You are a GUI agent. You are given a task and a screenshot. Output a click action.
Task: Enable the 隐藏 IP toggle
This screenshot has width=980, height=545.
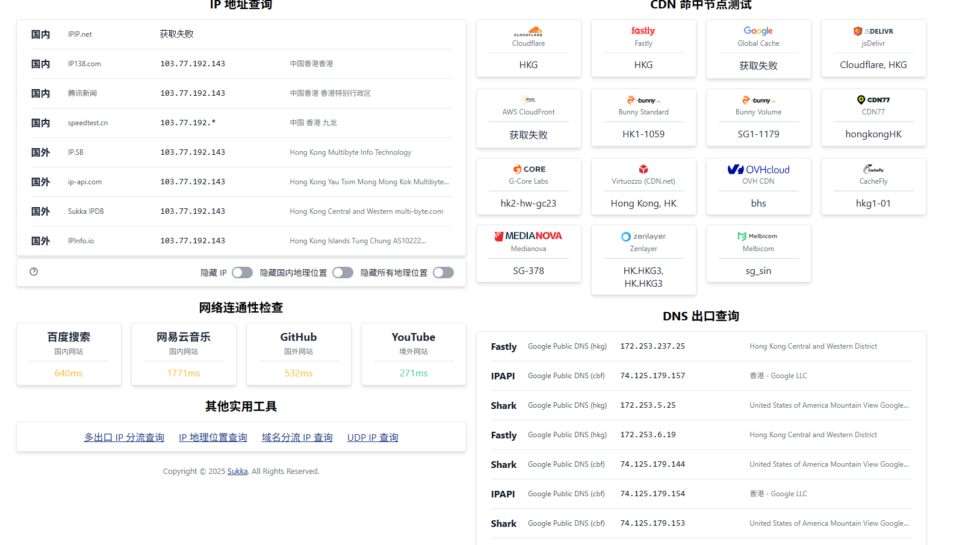pyautogui.click(x=242, y=272)
